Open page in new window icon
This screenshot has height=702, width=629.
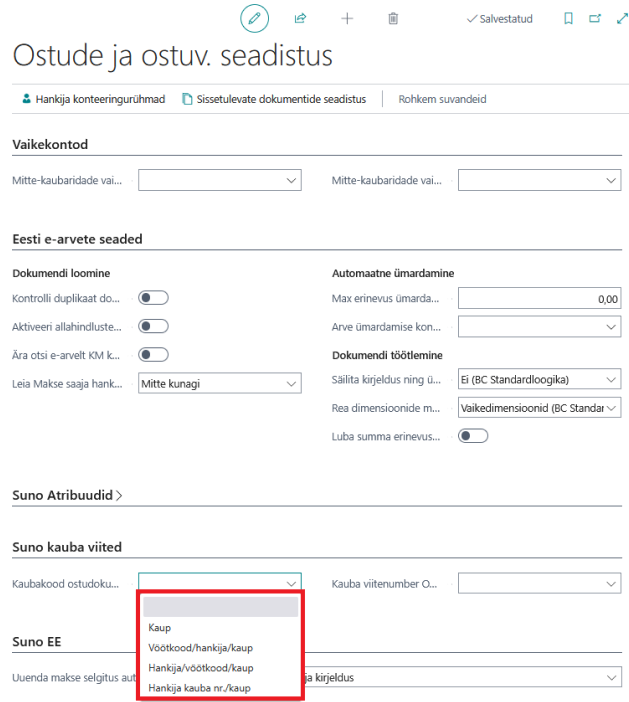tap(595, 18)
